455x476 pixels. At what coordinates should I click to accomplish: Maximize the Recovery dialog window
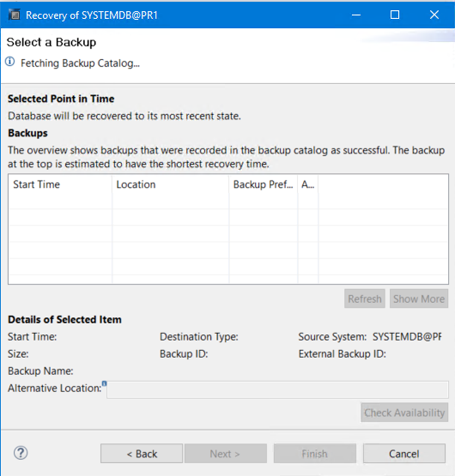[x=395, y=15]
